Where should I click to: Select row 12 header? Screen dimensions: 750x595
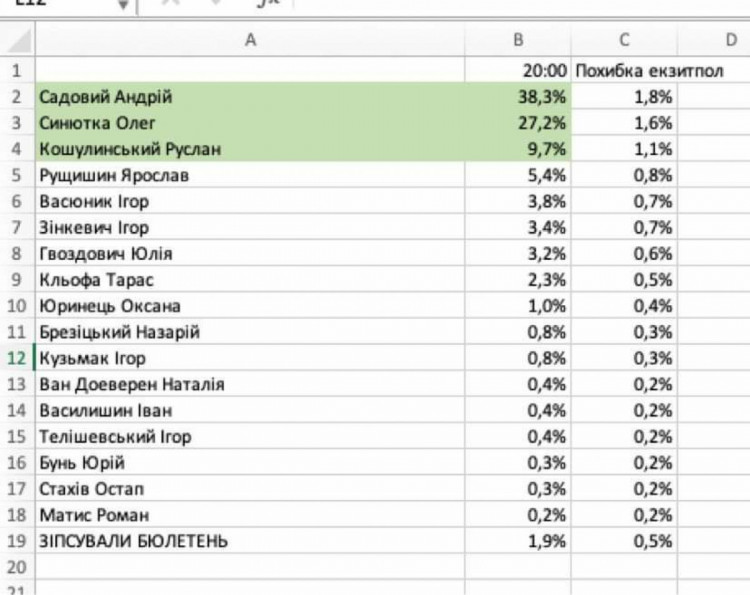(16, 358)
